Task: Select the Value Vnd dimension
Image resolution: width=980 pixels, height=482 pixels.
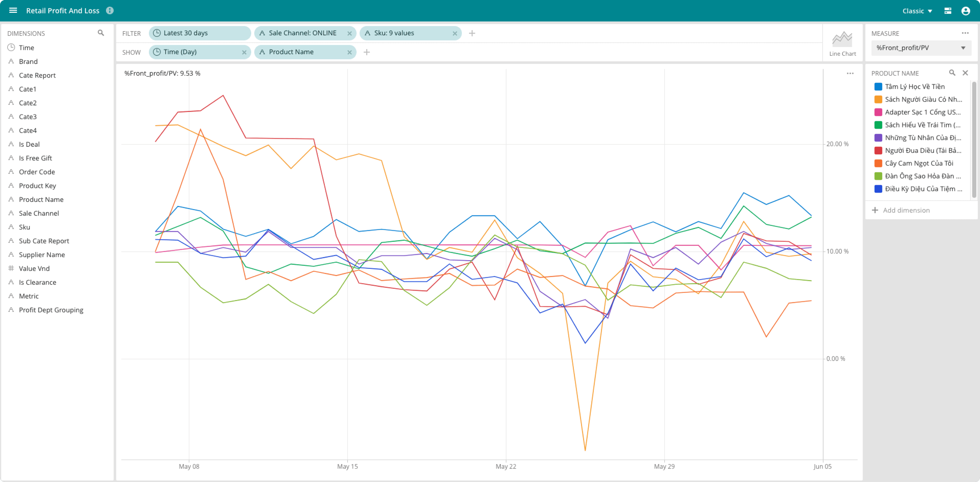Action: pyautogui.click(x=57, y=268)
